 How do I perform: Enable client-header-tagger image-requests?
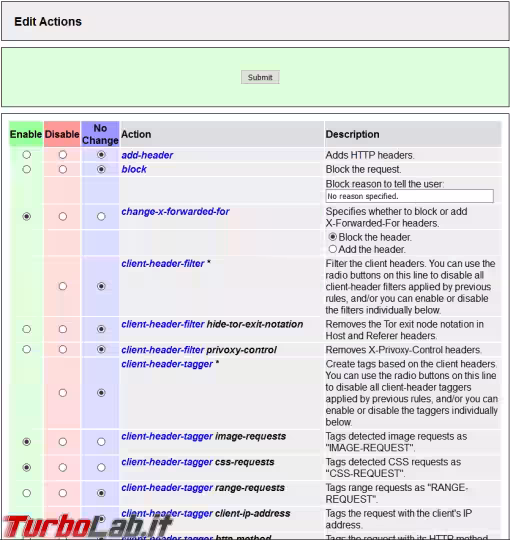pyautogui.click(x=27, y=442)
